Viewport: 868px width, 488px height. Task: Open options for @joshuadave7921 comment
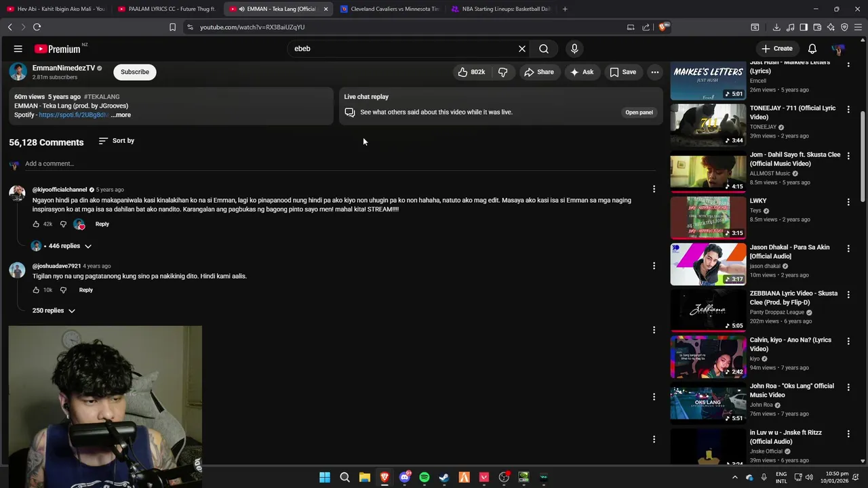(654, 266)
